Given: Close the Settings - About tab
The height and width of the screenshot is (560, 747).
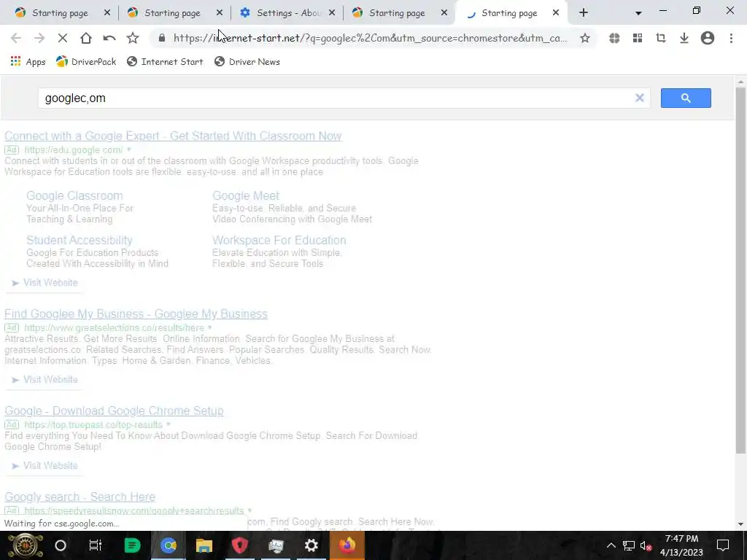Looking at the screenshot, I should click(332, 13).
